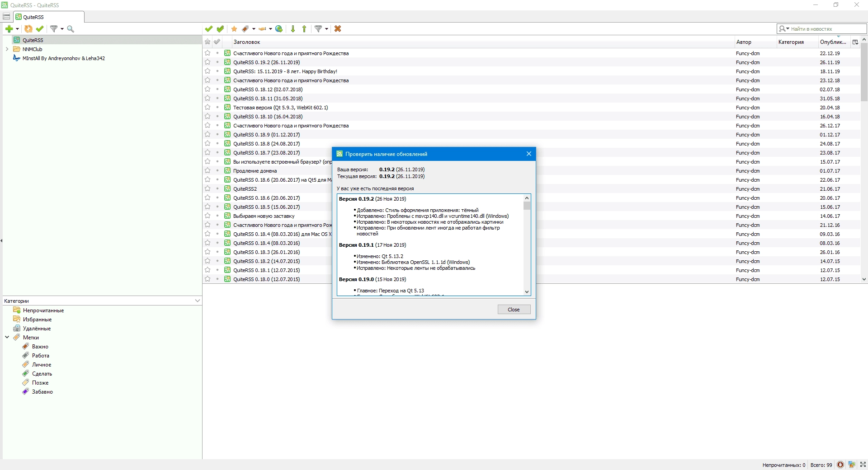Click the feeds filter funnel icon
The height and width of the screenshot is (470, 868).
point(54,29)
